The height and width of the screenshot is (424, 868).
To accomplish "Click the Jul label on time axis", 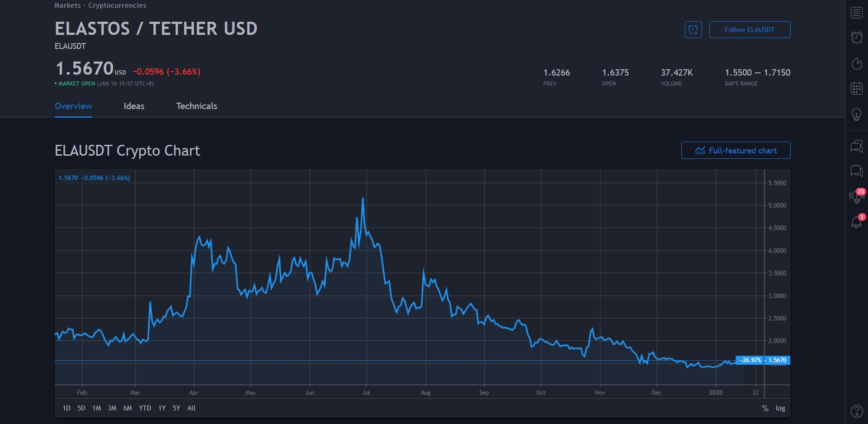I will click(366, 392).
